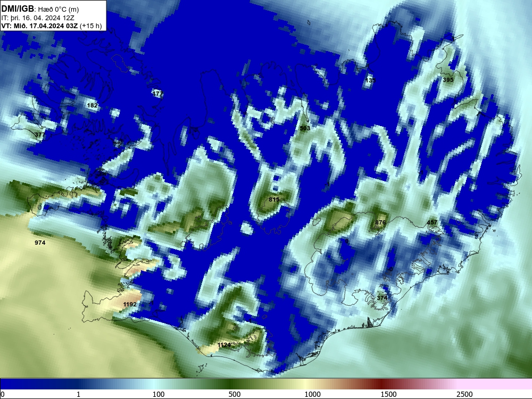Click the '1000' label on color scale

tap(312, 394)
